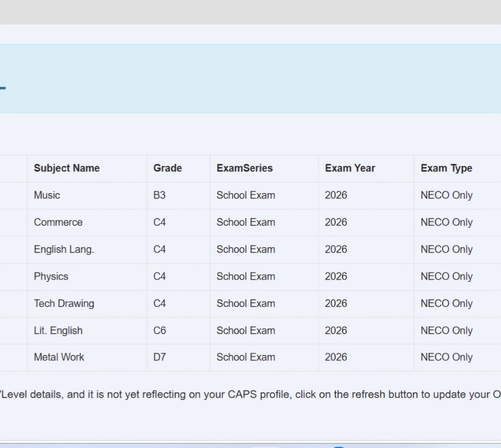This screenshot has width=501, height=448.
Task: Click 2026 in the Metal Work row
Action: (x=336, y=357)
